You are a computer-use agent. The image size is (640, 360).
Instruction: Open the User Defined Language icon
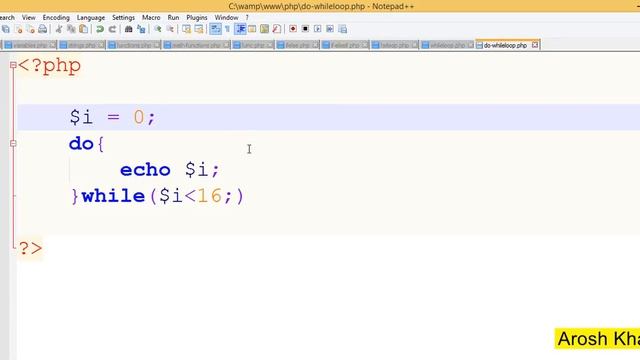pos(252,29)
